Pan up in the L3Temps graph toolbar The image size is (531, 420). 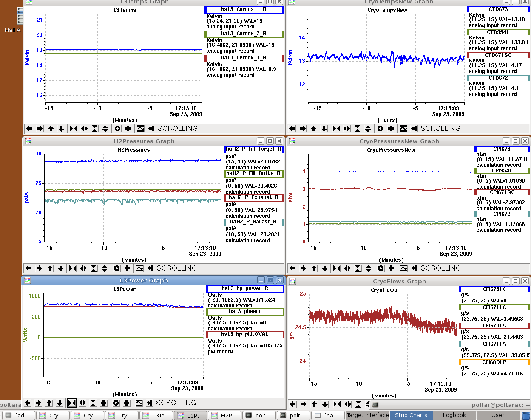coord(51,129)
